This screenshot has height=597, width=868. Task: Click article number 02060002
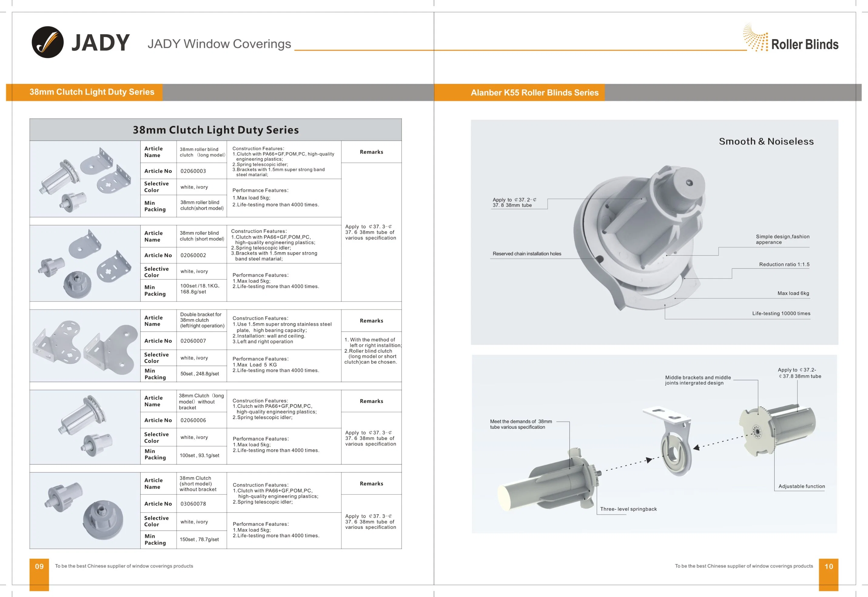[193, 255]
